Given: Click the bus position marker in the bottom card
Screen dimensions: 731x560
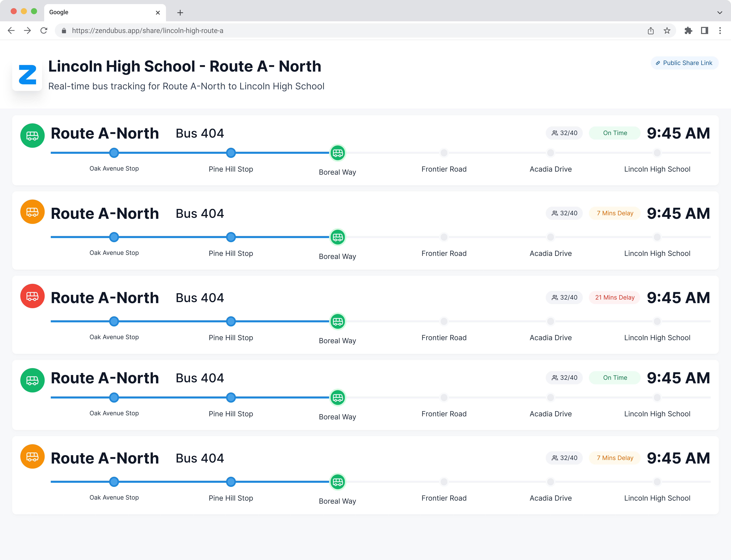Looking at the screenshot, I should click(x=338, y=482).
